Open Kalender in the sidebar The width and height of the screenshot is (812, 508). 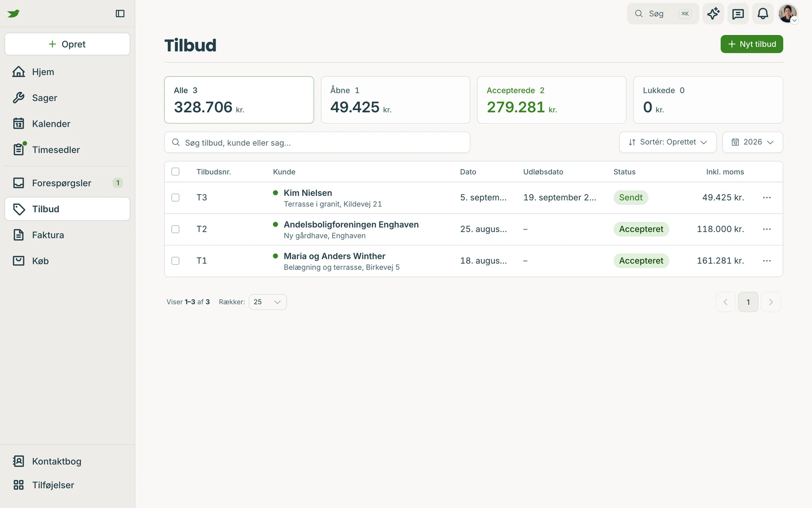[x=67, y=124]
